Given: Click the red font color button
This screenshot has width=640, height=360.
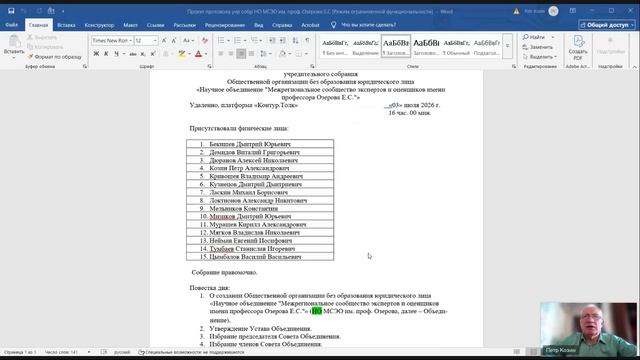Looking at the screenshot, I should [198, 54].
